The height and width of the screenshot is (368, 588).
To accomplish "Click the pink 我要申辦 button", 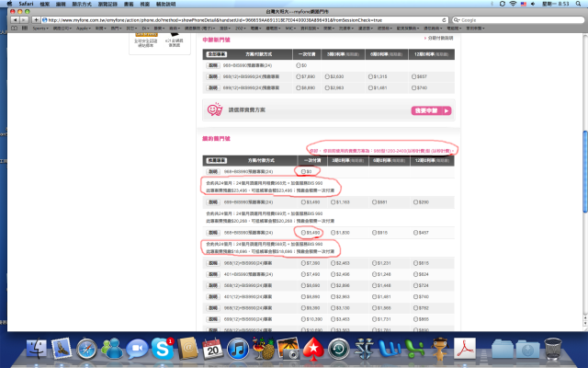I will coord(431,110).
